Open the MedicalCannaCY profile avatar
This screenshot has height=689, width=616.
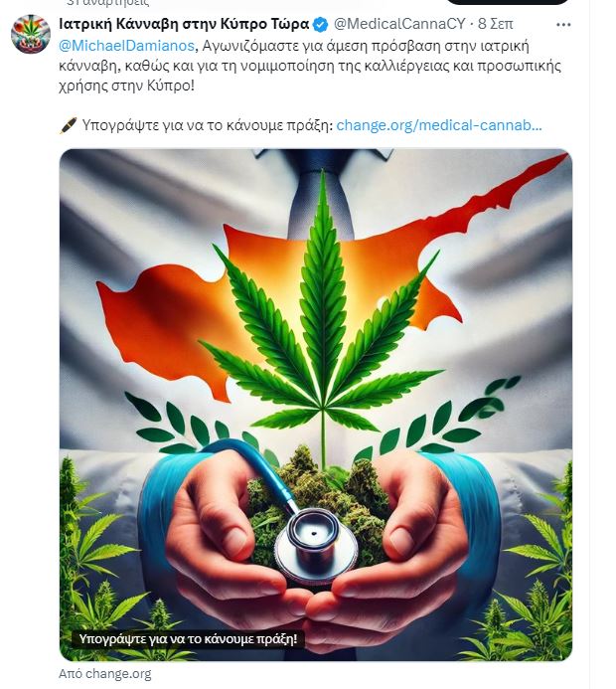click(30, 34)
